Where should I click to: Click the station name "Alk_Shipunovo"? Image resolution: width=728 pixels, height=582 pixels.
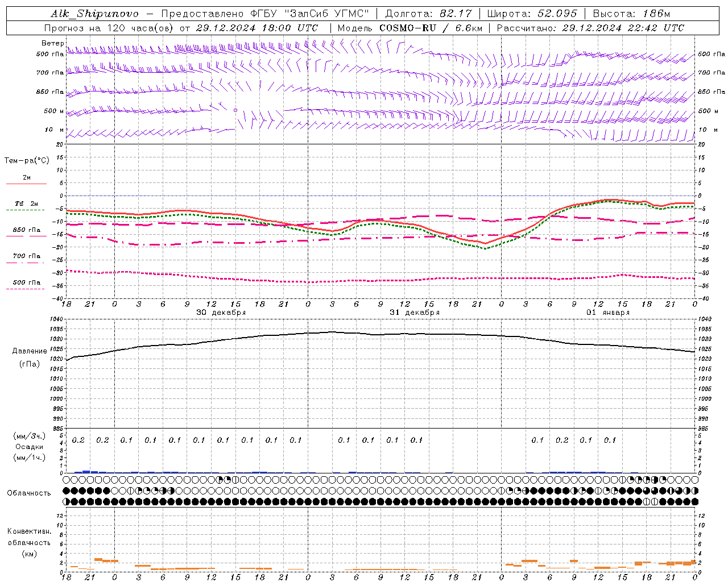(94, 14)
